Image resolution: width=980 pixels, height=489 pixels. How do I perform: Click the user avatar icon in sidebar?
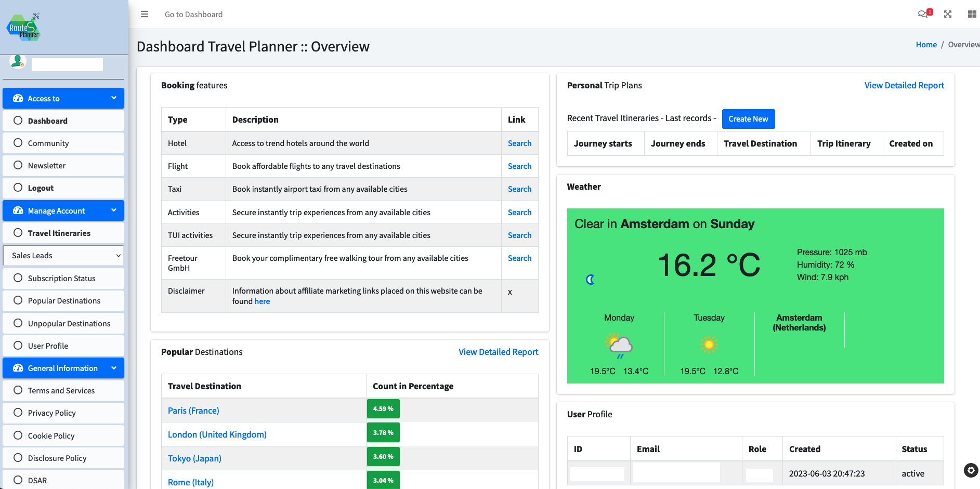(17, 61)
